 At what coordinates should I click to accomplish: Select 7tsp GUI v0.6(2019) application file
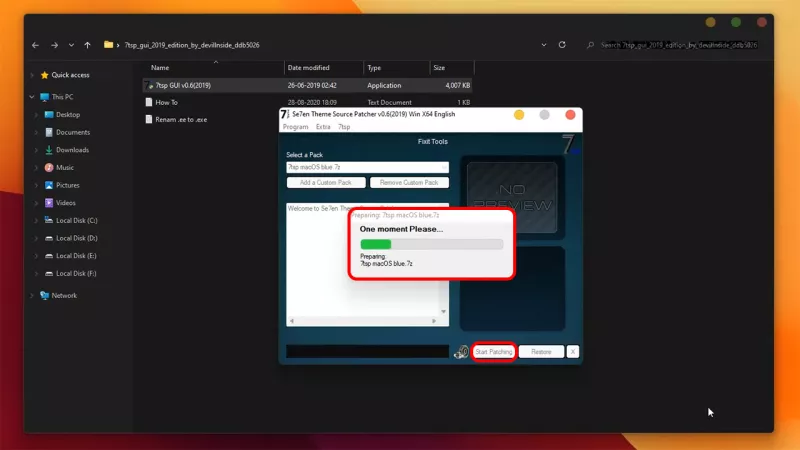pos(307,85)
